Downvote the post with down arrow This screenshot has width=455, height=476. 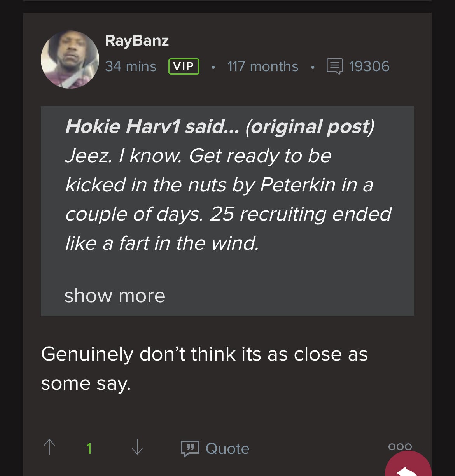[137, 447]
